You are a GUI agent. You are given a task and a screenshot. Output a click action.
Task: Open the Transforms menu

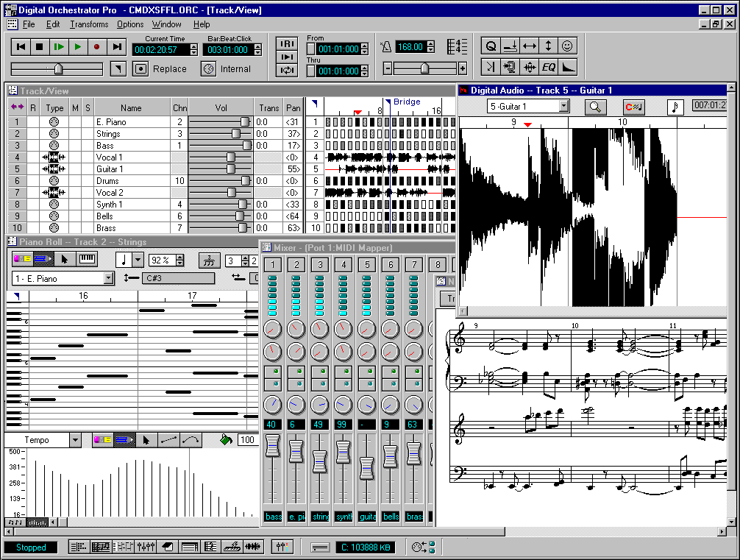tap(89, 24)
